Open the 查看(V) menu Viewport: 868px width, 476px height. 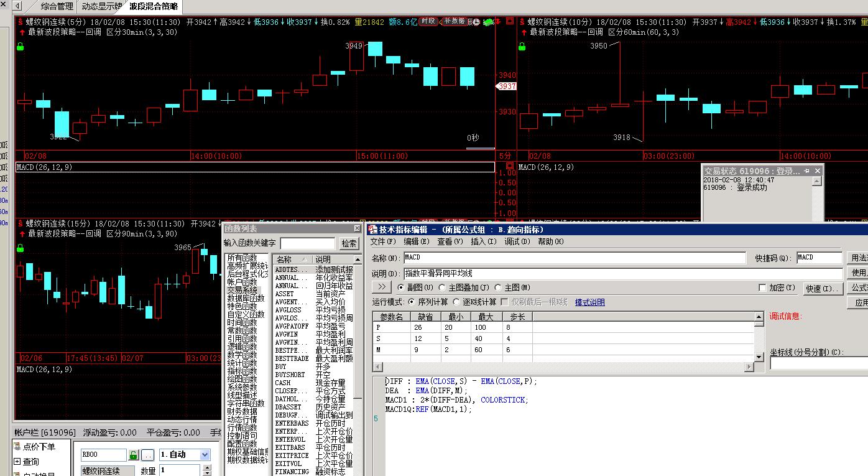(450, 241)
